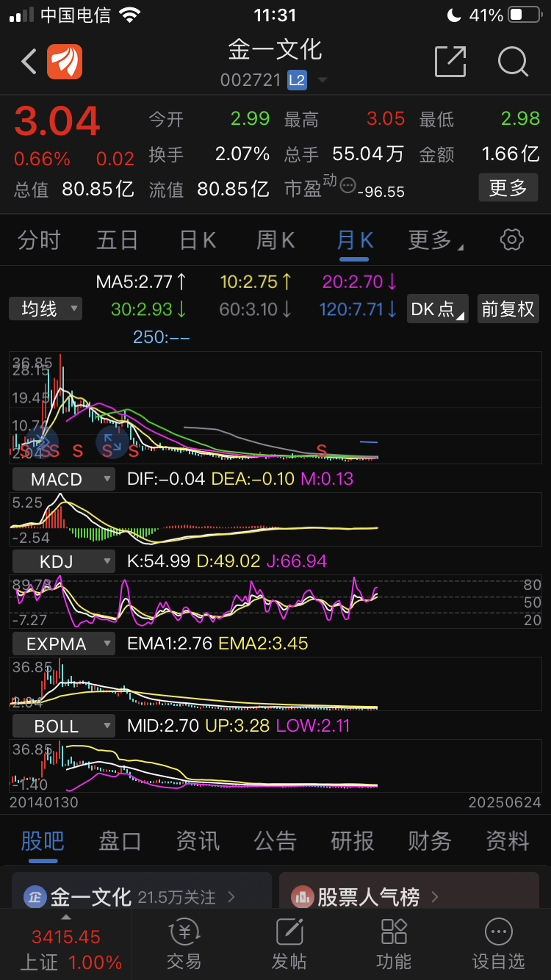Image resolution: width=551 pixels, height=980 pixels.
Task: Switch to 周K chart tab
Action: pyautogui.click(x=275, y=239)
